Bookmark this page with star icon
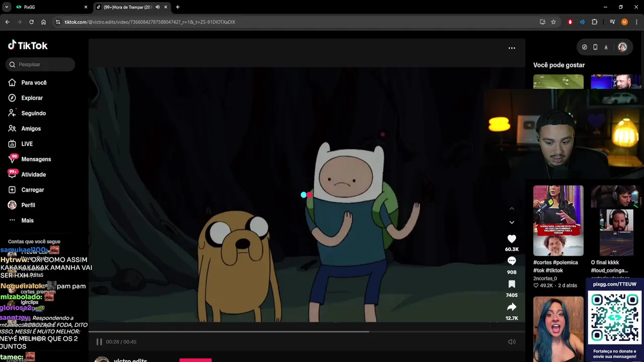 (553, 22)
